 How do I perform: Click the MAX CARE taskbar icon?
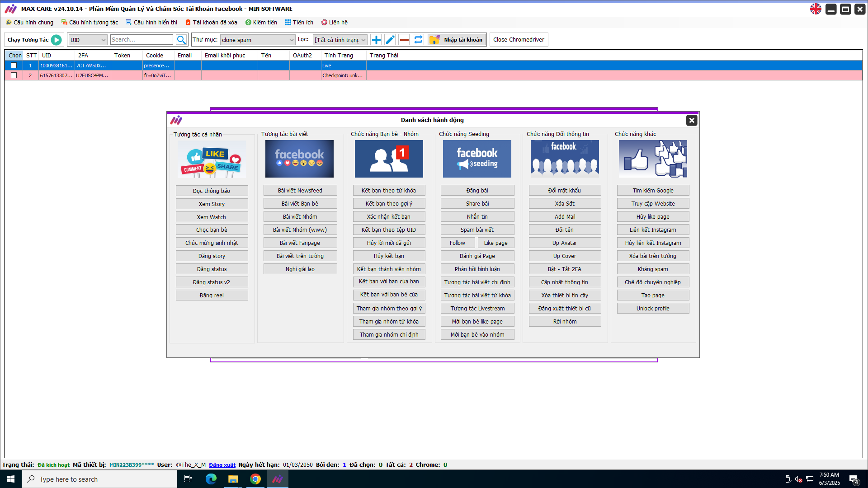277,479
